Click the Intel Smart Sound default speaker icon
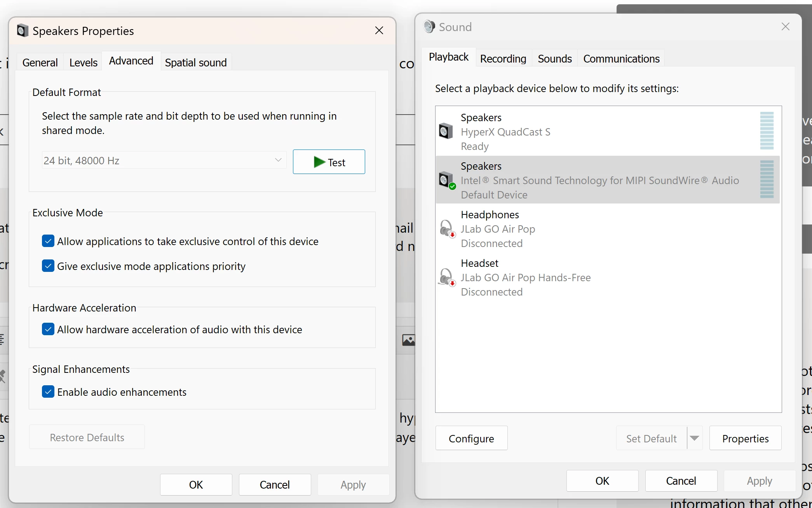Viewport: 812px width, 508px height. pyautogui.click(x=446, y=180)
